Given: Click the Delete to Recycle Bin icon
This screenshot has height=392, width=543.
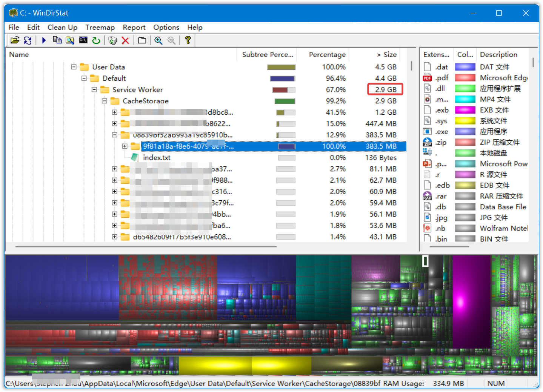Looking at the screenshot, I should (x=112, y=40).
